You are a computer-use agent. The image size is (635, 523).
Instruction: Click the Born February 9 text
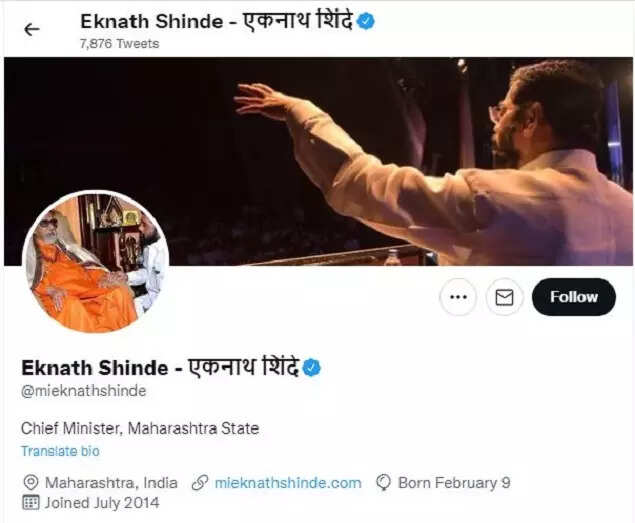click(x=454, y=483)
